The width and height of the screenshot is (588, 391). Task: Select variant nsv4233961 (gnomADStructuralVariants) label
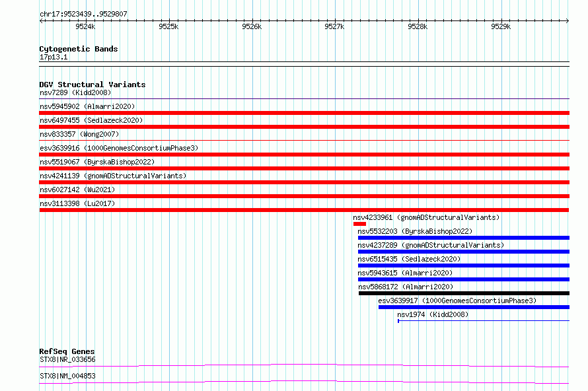click(x=426, y=217)
